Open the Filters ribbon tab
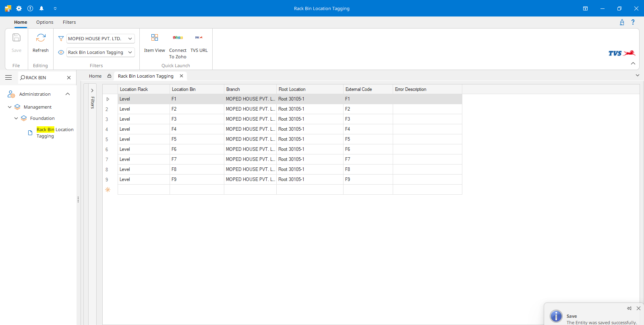This screenshot has height=325, width=644. (x=69, y=22)
